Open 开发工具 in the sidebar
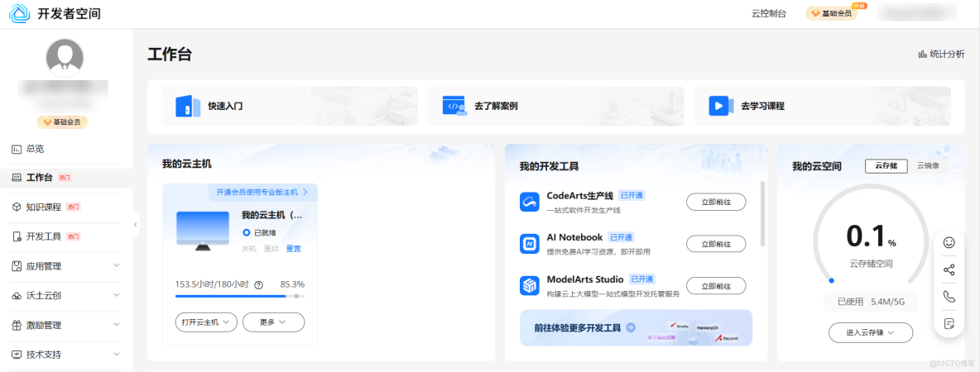 [x=44, y=236]
